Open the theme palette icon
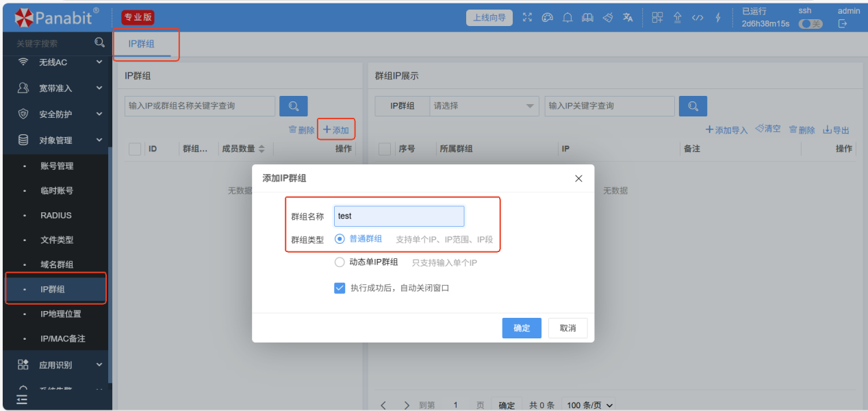The image size is (868, 411). pos(547,18)
